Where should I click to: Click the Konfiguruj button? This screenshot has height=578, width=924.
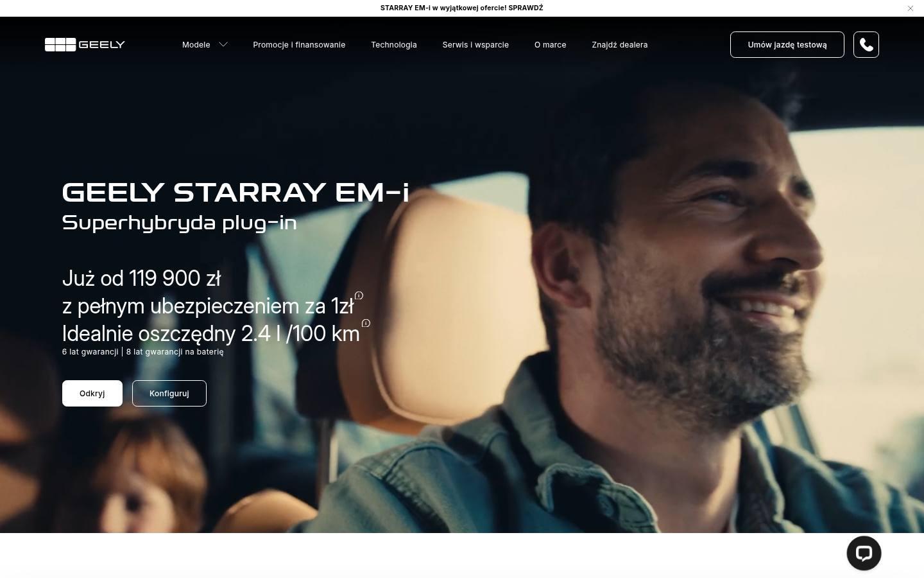click(x=169, y=393)
